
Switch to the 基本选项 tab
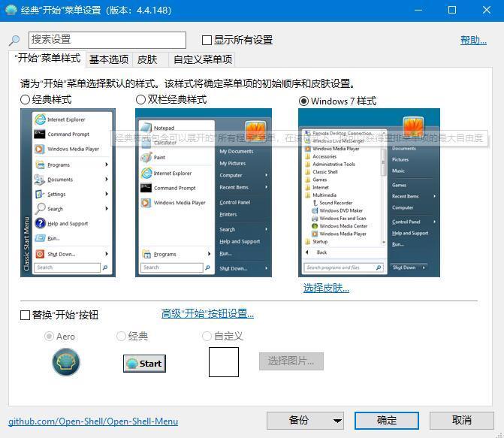(108, 60)
